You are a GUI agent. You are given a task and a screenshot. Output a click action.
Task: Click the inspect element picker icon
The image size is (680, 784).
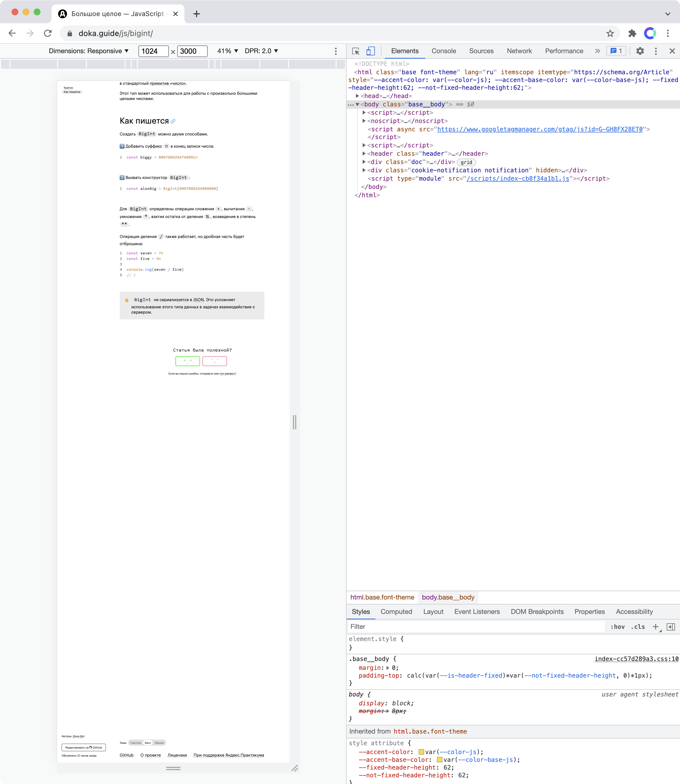tap(356, 51)
